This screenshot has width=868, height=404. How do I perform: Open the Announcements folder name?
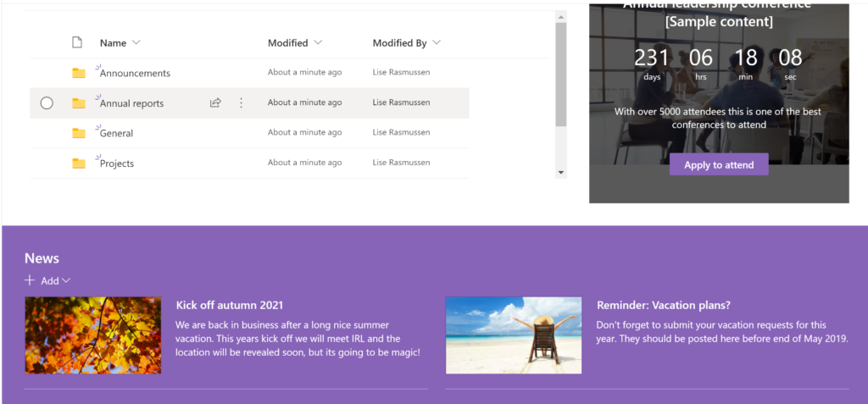[x=135, y=74]
